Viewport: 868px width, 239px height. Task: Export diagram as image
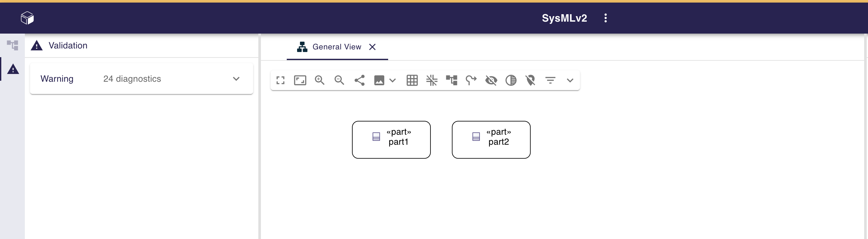[x=379, y=80]
